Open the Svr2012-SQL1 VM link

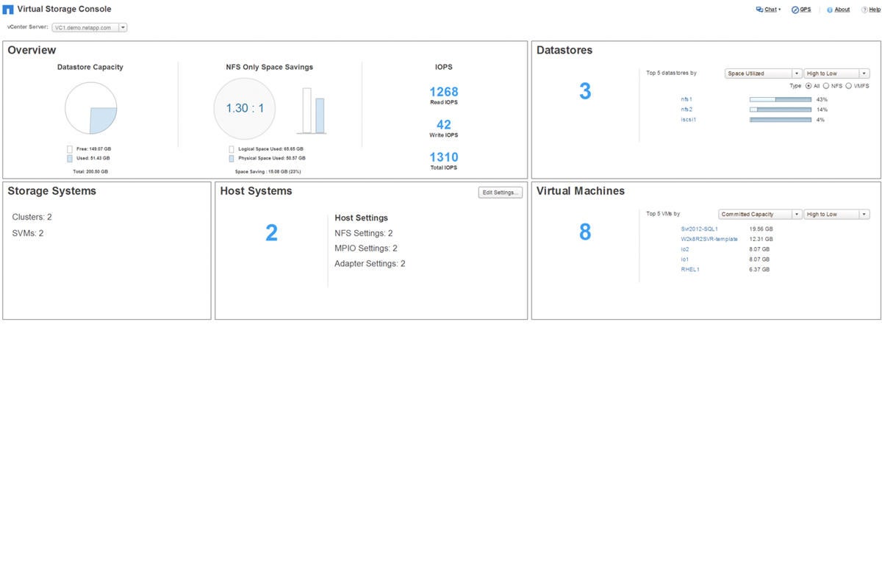[x=699, y=229]
